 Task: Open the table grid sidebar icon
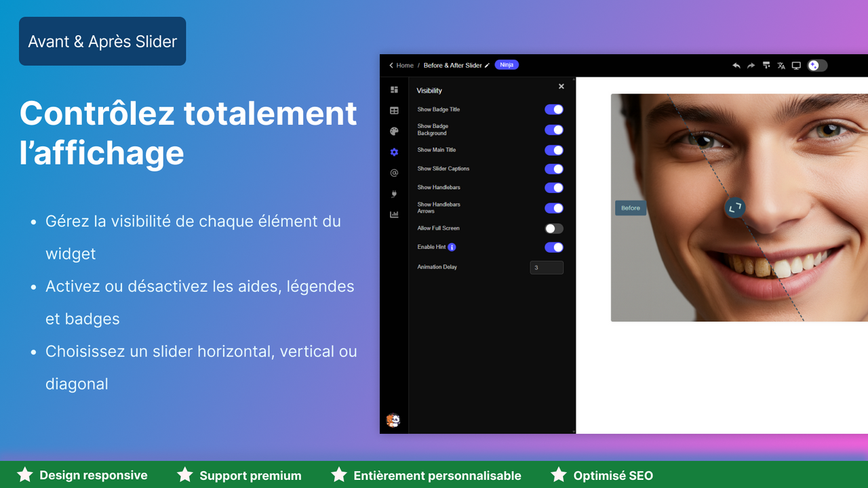coord(394,110)
